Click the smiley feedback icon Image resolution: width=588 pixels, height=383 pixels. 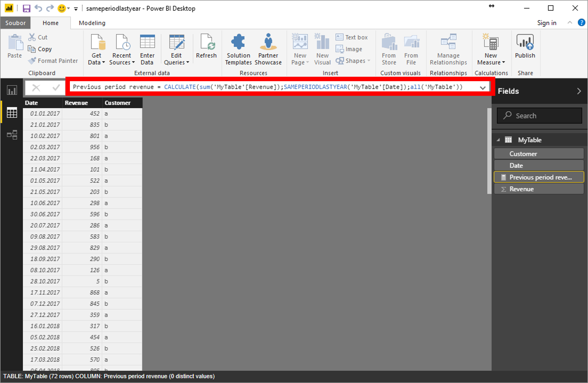[x=62, y=8]
